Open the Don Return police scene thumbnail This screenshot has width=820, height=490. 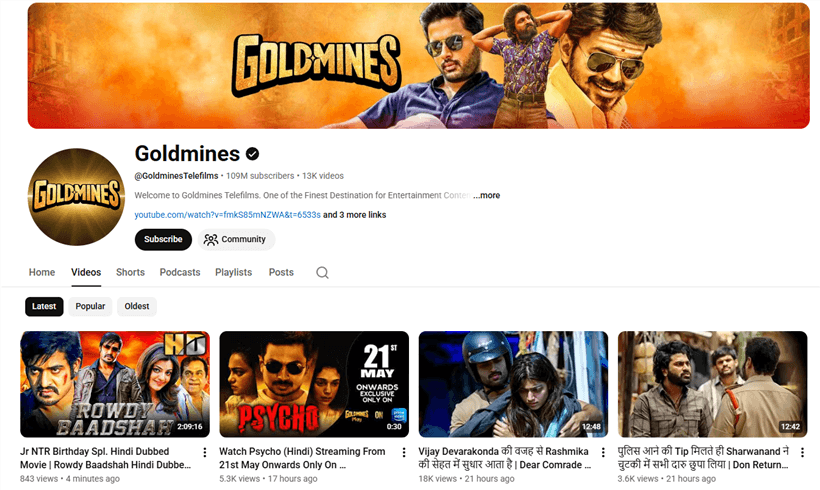pyautogui.click(x=713, y=384)
